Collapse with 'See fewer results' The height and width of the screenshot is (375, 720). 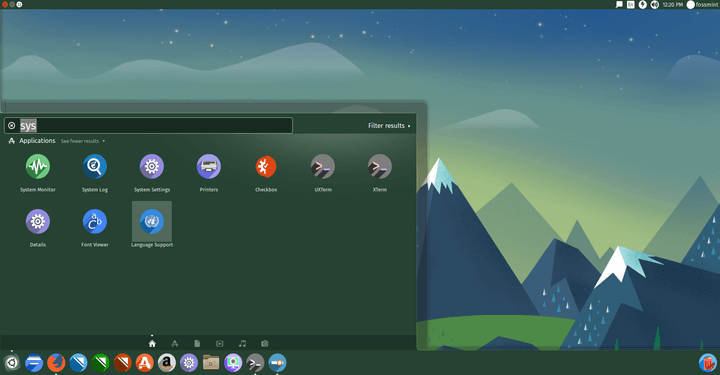(83, 141)
